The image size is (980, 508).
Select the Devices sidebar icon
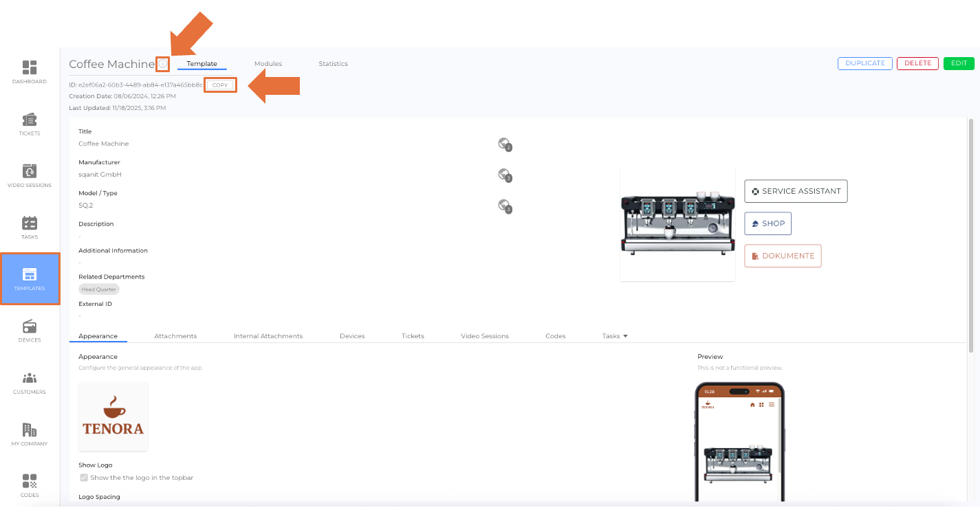(30, 330)
